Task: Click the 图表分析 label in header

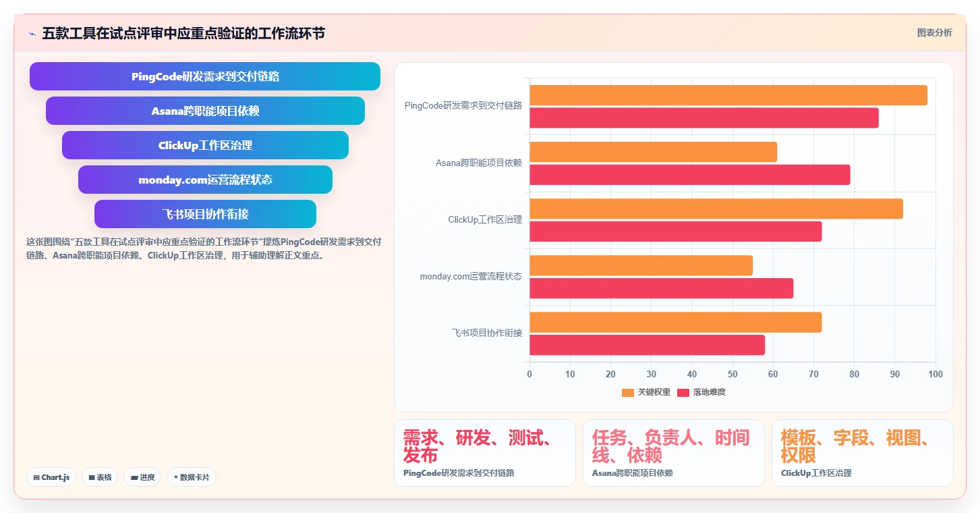Action: pyautogui.click(x=934, y=32)
